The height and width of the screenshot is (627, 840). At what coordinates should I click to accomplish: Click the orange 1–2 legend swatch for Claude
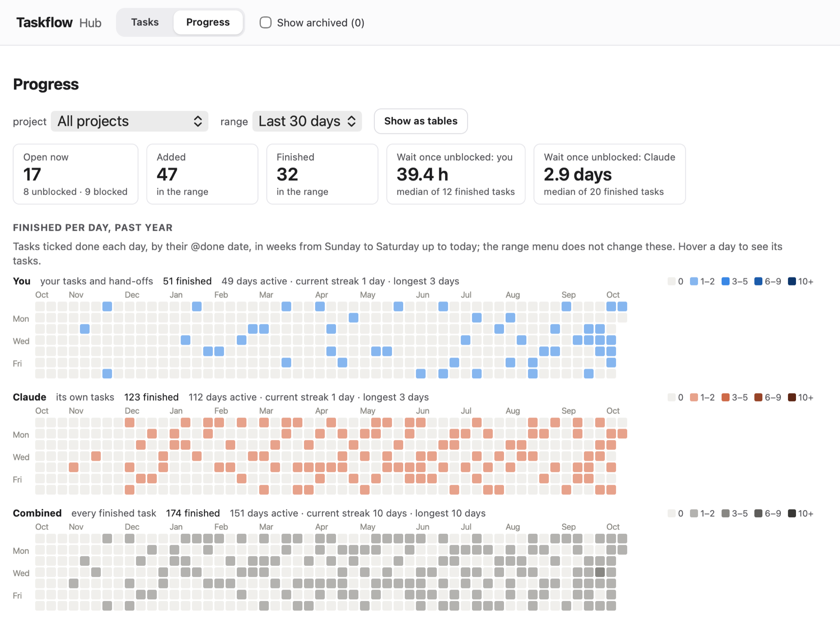point(694,397)
